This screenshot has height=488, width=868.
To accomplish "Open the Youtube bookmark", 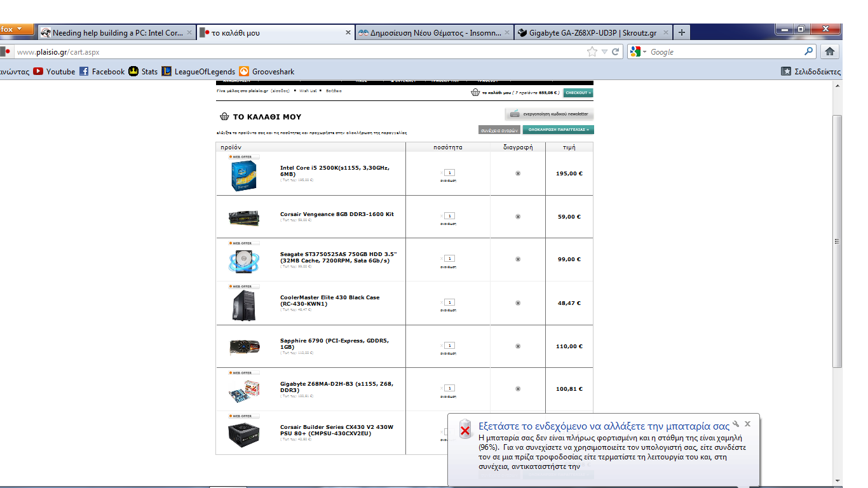I will click(54, 72).
